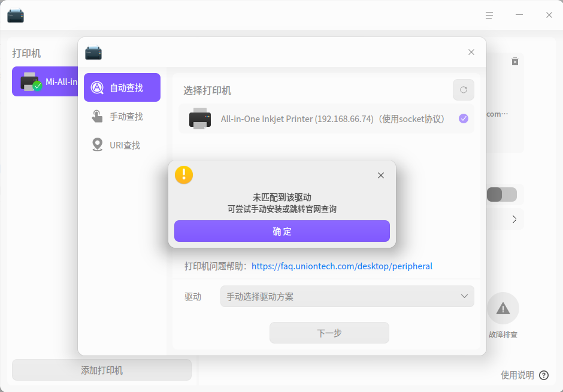Click the dropdown chevron in driver field

[x=464, y=296]
